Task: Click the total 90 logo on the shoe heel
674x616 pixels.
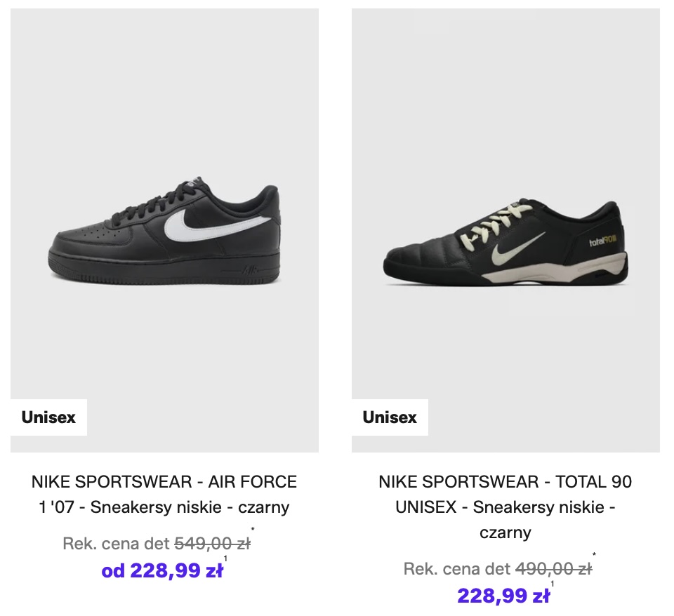Action: (603, 243)
